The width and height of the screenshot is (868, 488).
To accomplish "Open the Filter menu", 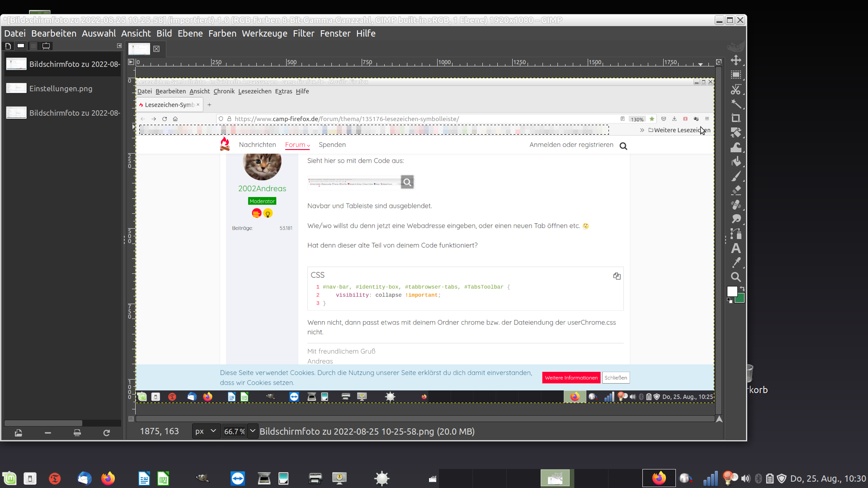I will pos(303,33).
